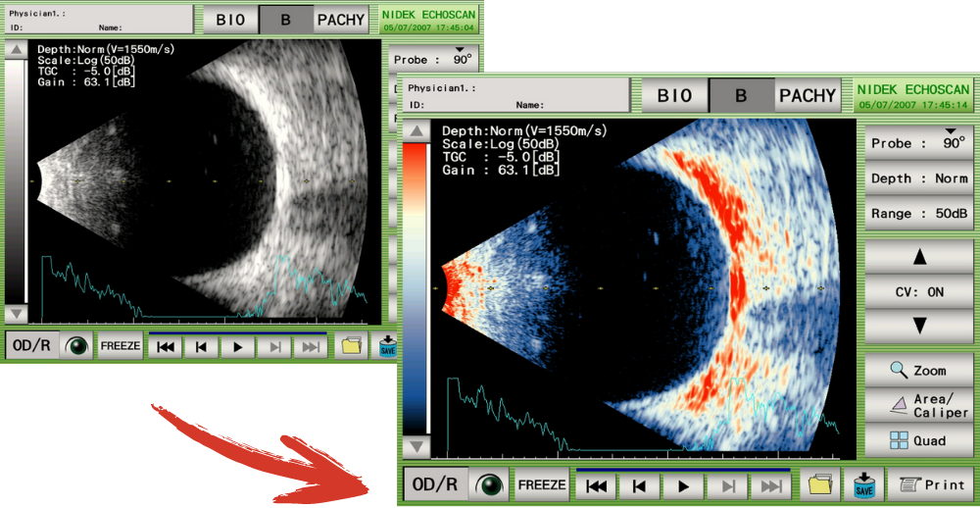This screenshot has height=508, width=980.
Task: Save the image in front window
Action: 863,484
